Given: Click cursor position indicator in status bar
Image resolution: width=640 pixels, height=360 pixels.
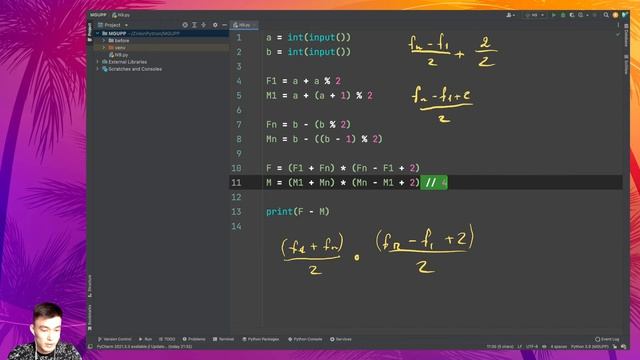Looking at the screenshot, I should [x=500, y=347].
